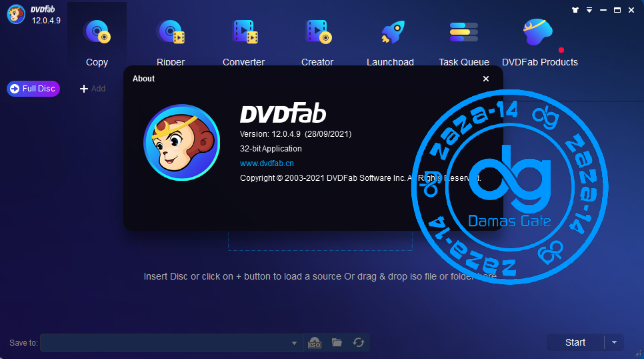The image size is (644, 359).
Task: Switch to the Ripper module
Action: 171,43
